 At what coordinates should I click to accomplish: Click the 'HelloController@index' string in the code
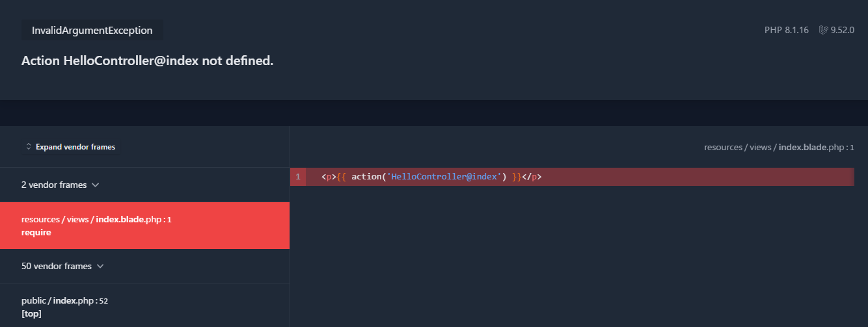point(444,177)
